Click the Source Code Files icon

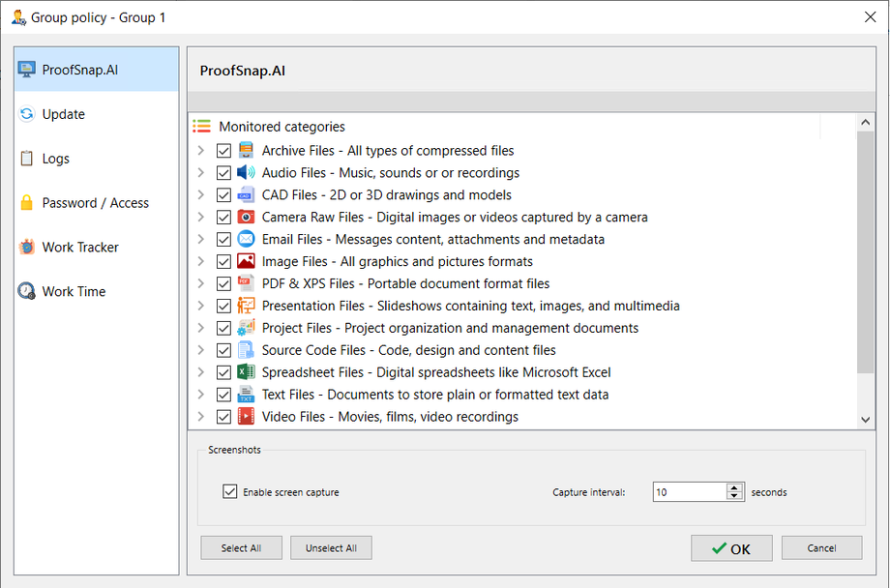click(x=246, y=350)
